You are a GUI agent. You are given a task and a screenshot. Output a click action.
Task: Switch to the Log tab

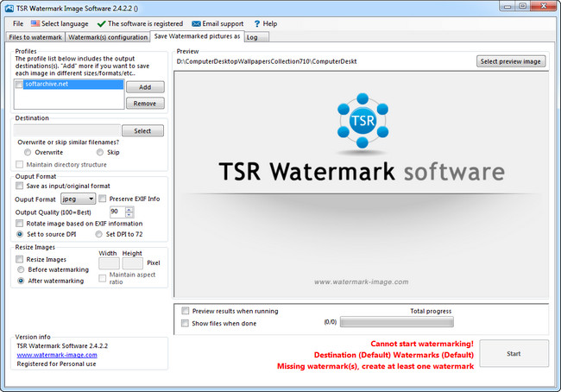click(x=255, y=37)
